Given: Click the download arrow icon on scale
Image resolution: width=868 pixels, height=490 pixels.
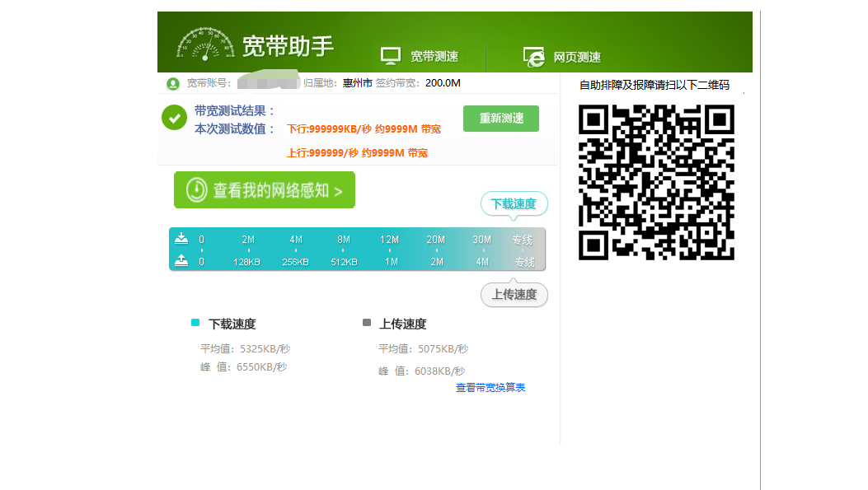Looking at the screenshot, I should (x=181, y=238).
